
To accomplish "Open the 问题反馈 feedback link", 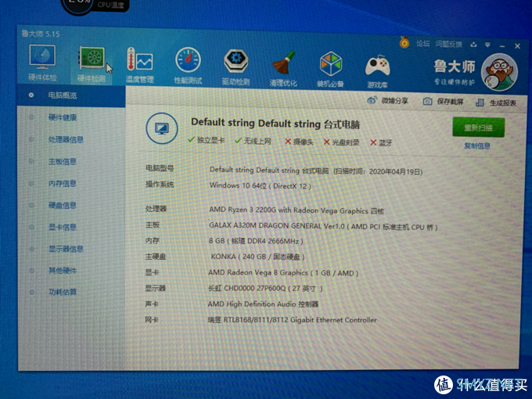I will coord(449,44).
